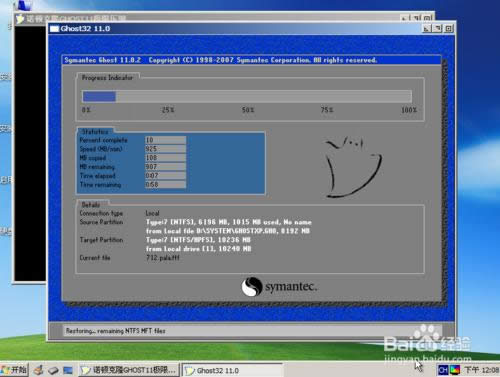Click the CH language indicator in tray
Image resolution: width=500 pixels, height=377 pixels.
coord(443,370)
